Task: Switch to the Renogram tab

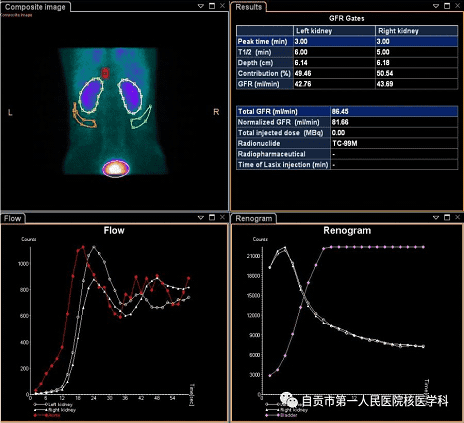Action: coord(254,219)
